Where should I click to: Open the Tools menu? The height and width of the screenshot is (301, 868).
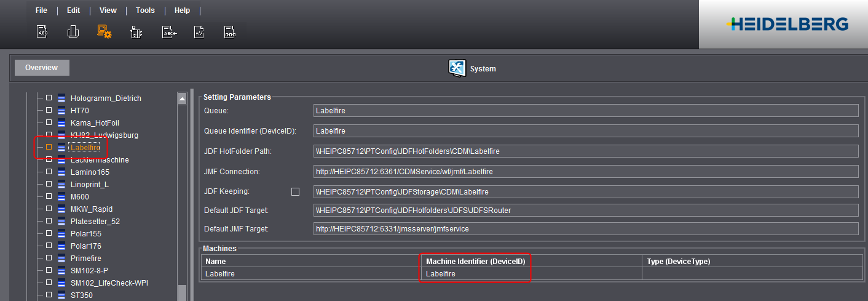tap(145, 10)
